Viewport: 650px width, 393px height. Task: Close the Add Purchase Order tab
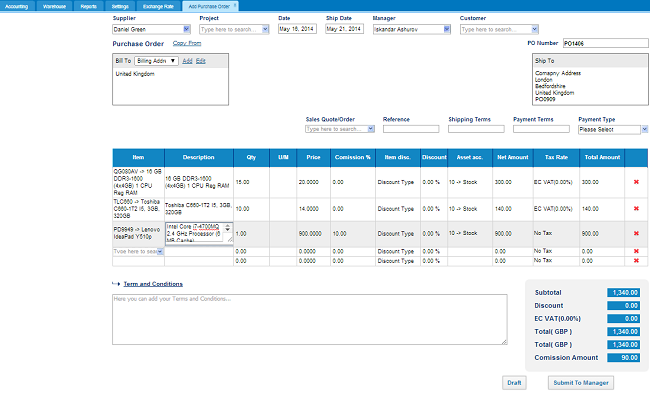click(235, 5)
